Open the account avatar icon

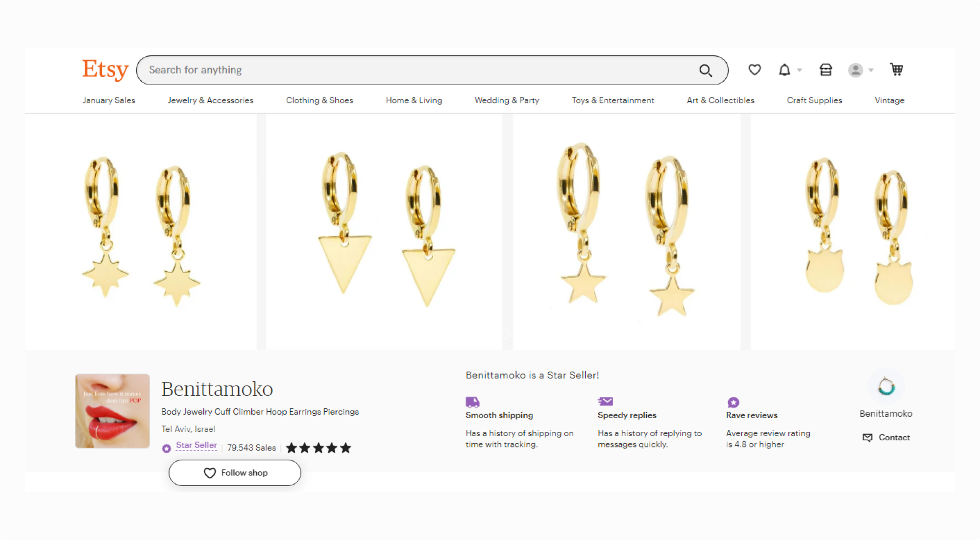pos(856,70)
